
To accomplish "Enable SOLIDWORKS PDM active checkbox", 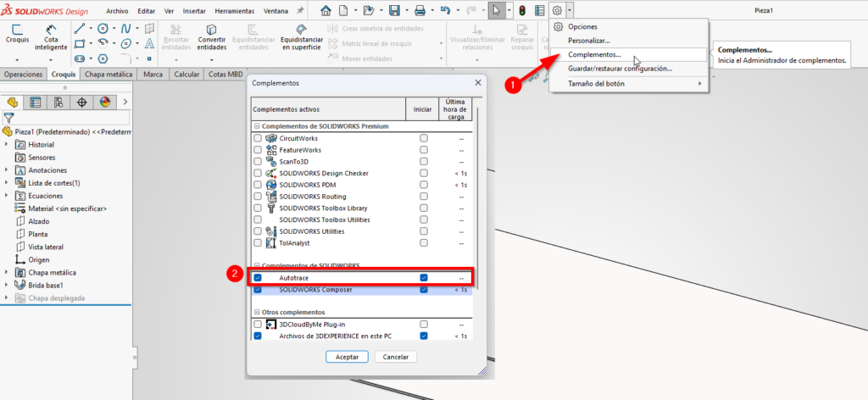I will (x=258, y=185).
